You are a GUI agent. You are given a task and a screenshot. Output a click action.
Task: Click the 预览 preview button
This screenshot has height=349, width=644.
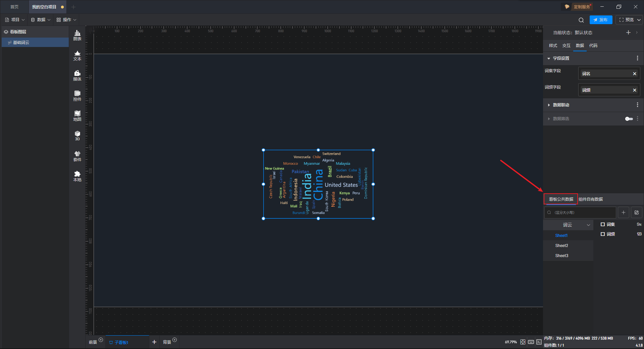point(626,20)
